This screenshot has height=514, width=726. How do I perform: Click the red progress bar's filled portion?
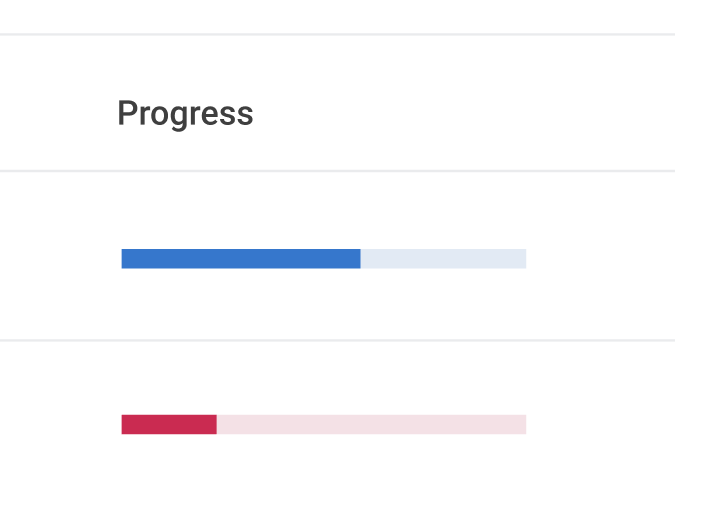169,424
